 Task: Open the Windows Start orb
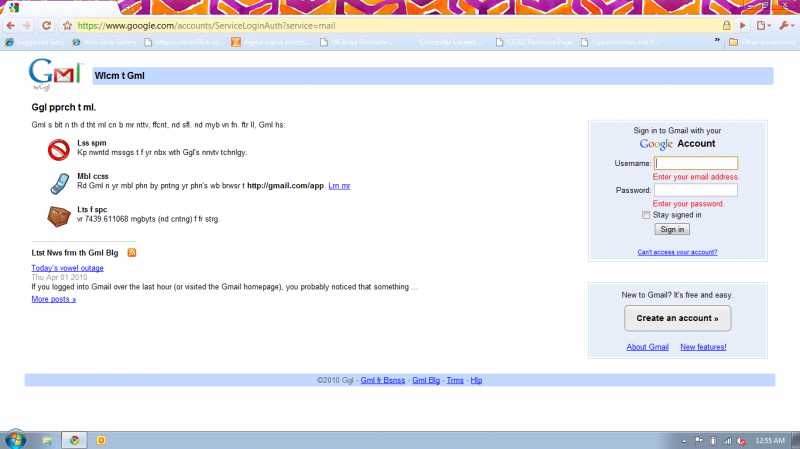coord(15,440)
